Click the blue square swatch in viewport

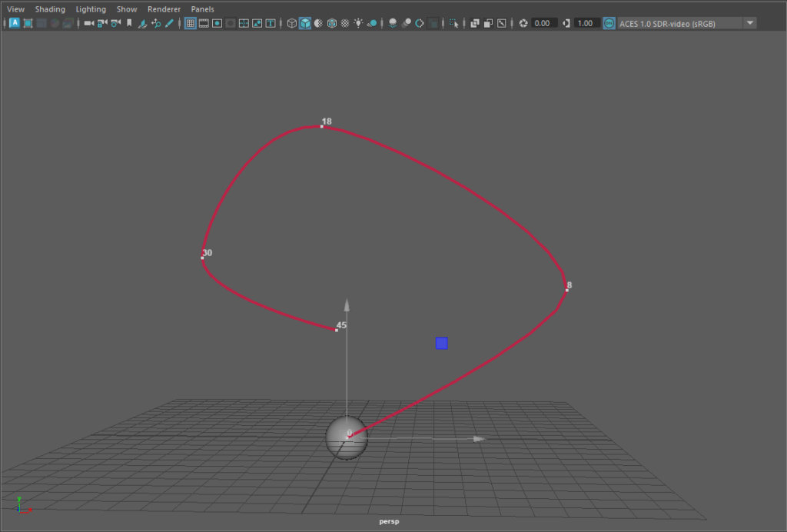442,343
